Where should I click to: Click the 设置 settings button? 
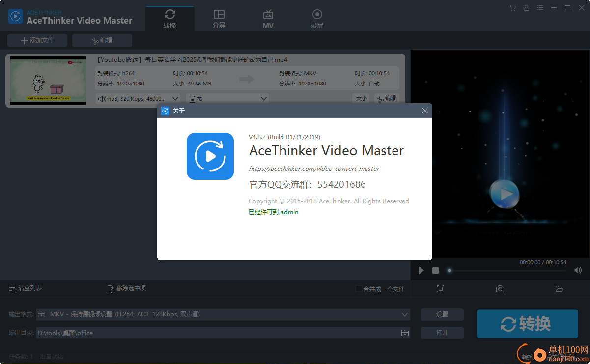pos(442,314)
